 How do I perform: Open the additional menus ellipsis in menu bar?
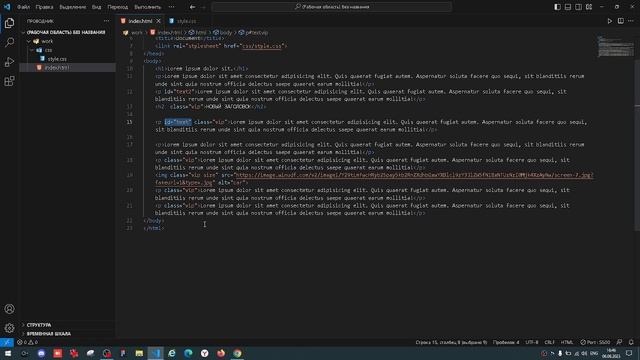(171, 7)
